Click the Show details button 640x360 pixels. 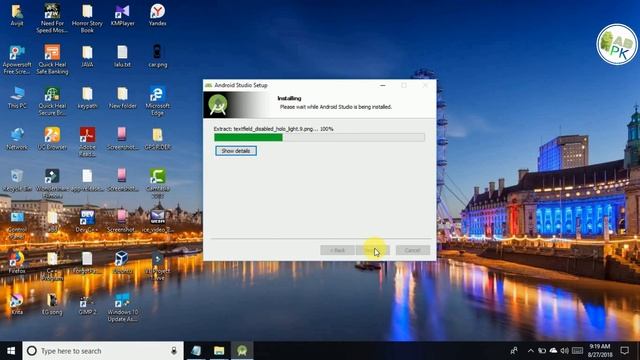(x=236, y=151)
